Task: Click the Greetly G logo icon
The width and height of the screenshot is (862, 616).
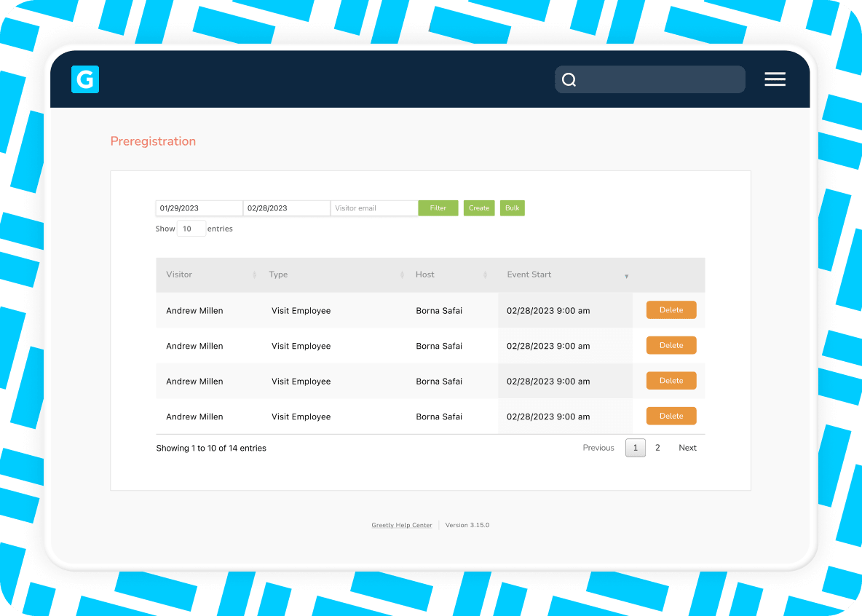Action: (85, 79)
